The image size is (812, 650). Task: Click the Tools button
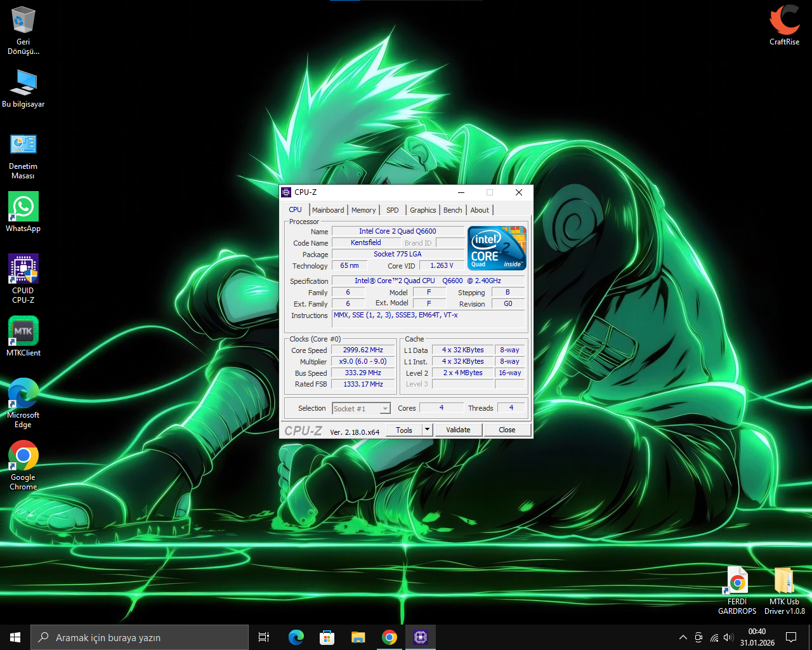pyautogui.click(x=404, y=430)
